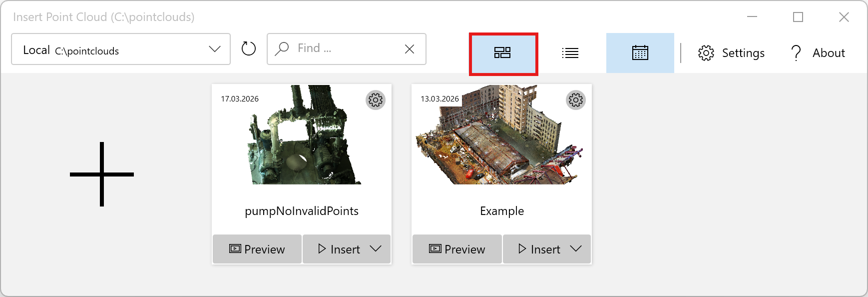Screen dimensions: 868x297
Task: Open the Settings menu
Action: [731, 53]
